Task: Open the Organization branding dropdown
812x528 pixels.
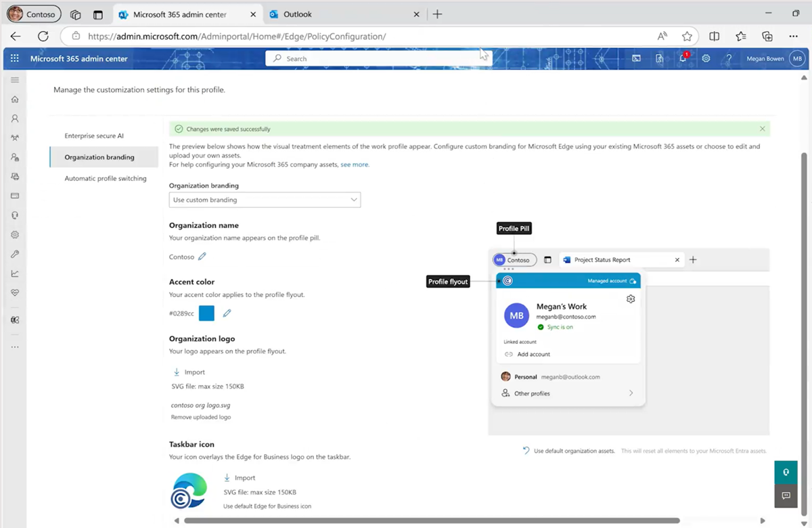Action: (265, 200)
